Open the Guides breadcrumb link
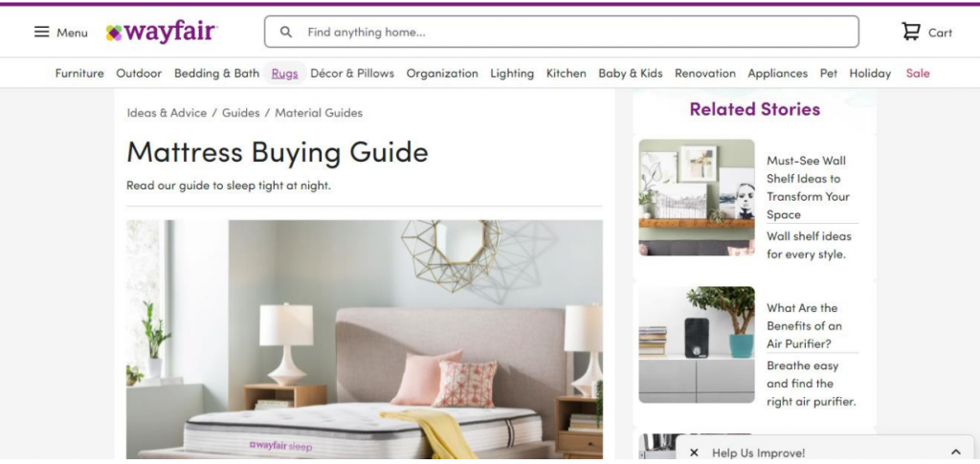This screenshot has width=980, height=464. [x=240, y=113]
